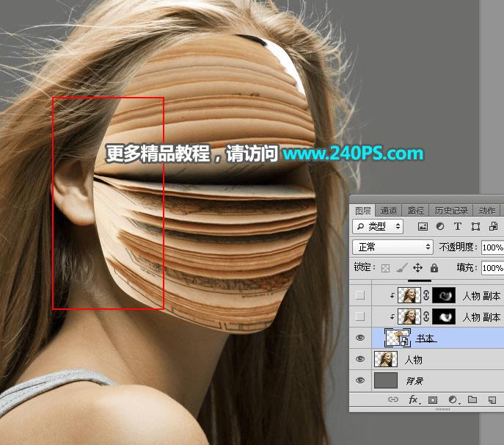Filter layers by text type (T icon)
Viewport: 504px width, 445px height.
click(457, 226)
